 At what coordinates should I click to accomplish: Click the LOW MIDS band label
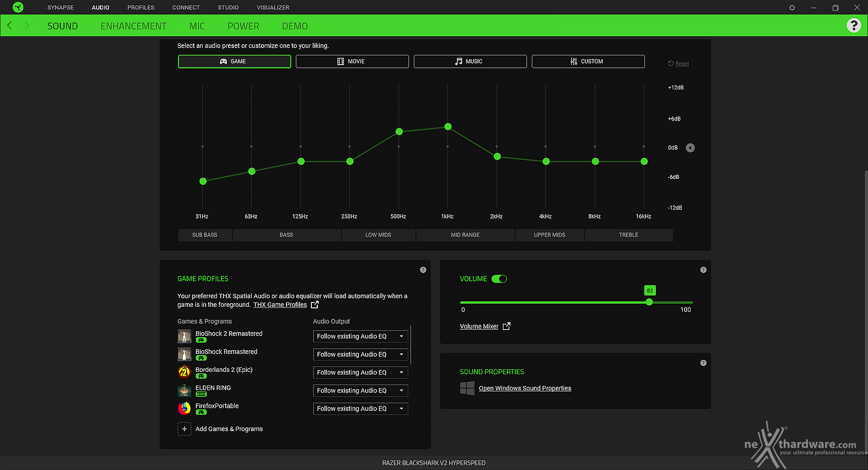(x=378, y=235)
